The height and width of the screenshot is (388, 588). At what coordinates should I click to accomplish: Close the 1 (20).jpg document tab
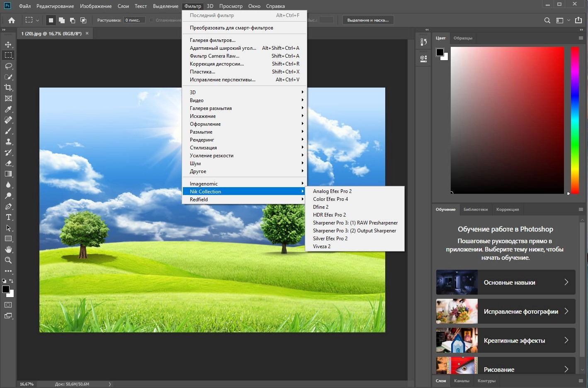(87, 33)
